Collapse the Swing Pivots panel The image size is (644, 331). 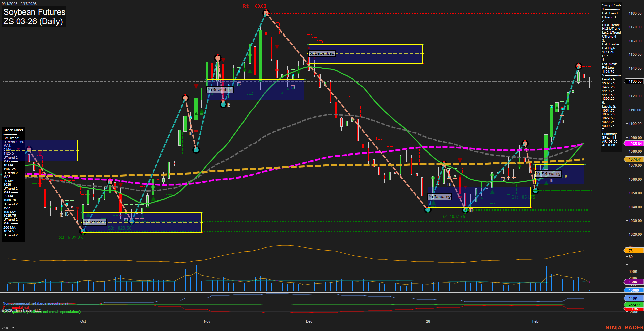[x=612, y=5]
